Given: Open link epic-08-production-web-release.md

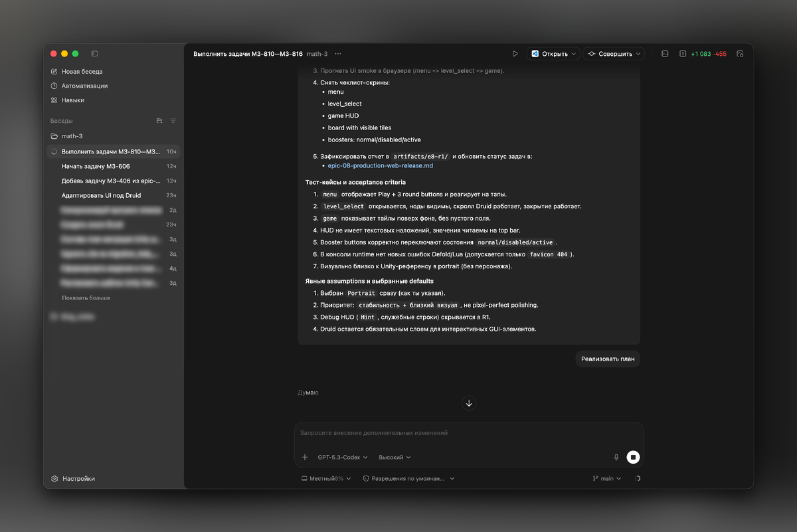Looking at the screenshot, I should pos(380,165).
